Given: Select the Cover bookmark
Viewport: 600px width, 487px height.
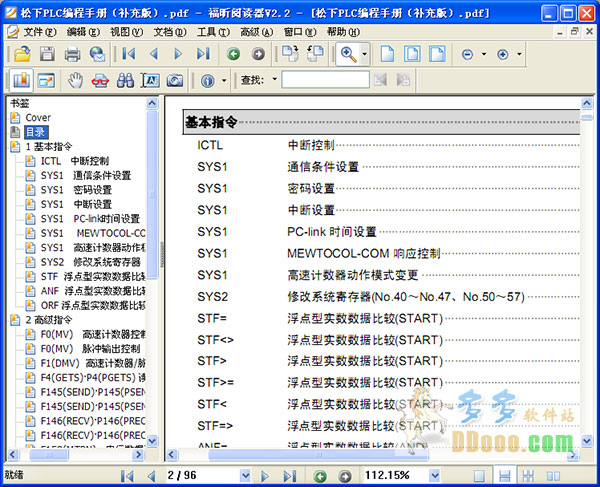Looking at the screenshot, I should pyautogui.click(x=38, y=117).
